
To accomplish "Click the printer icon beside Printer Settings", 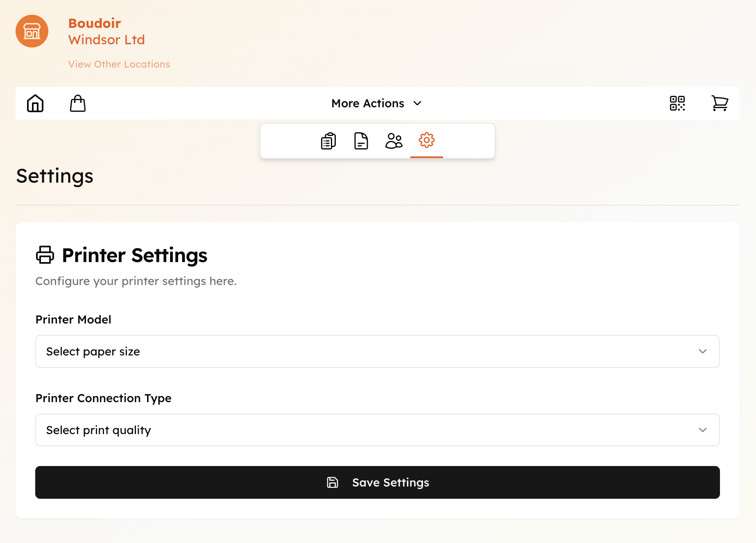I will click(45, 255).
